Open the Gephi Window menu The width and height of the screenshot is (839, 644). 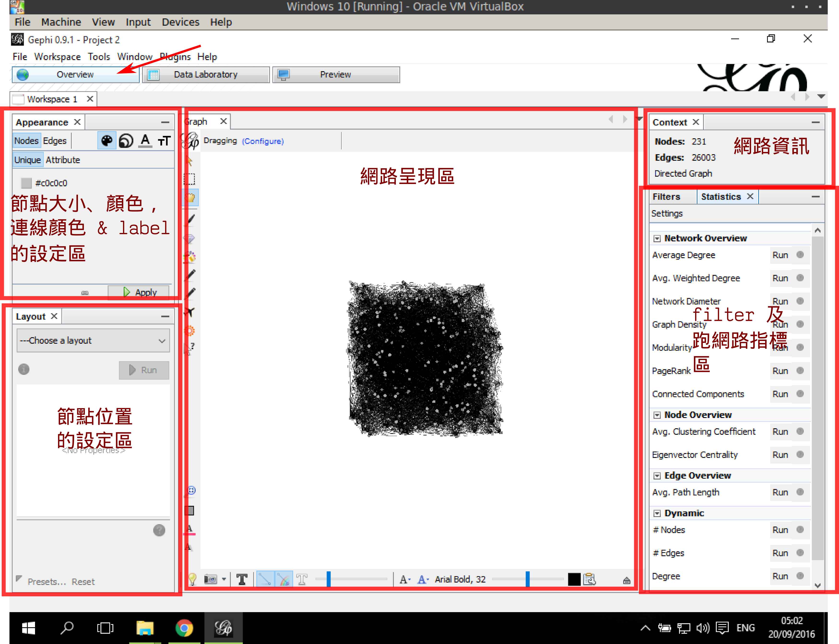(135, 57)
